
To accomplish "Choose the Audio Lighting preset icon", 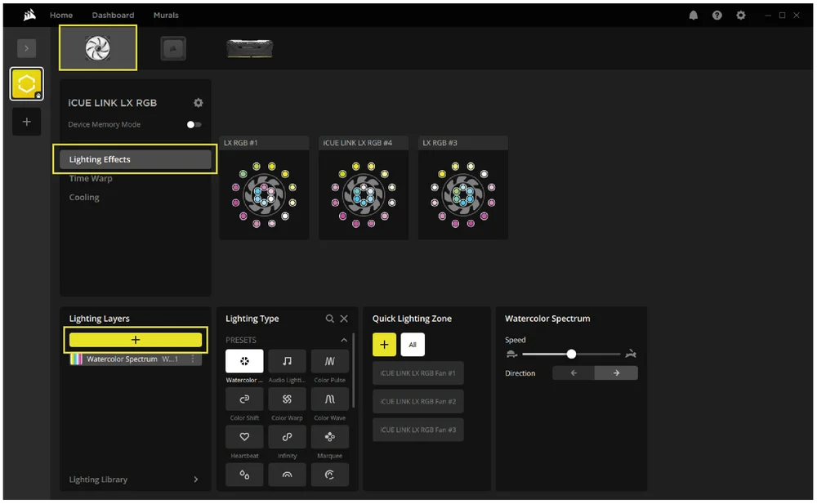I will pos(287,361).
